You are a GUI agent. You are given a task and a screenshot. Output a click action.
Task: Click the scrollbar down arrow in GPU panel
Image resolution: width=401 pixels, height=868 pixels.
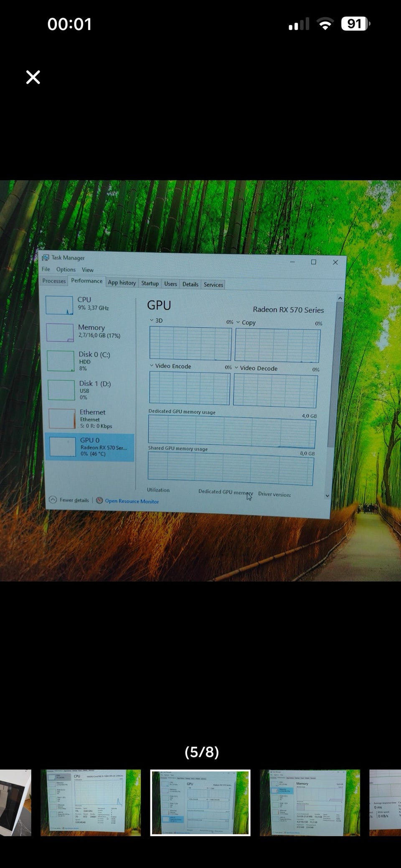(327, 496)
